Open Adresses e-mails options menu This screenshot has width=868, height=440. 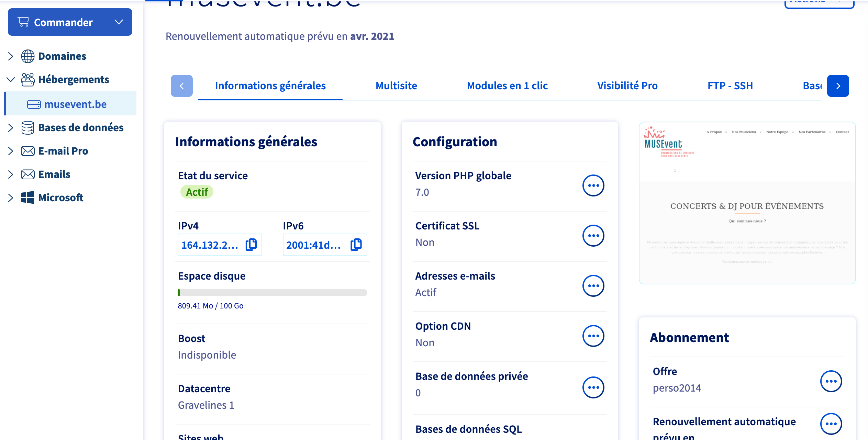click(593, 286)
